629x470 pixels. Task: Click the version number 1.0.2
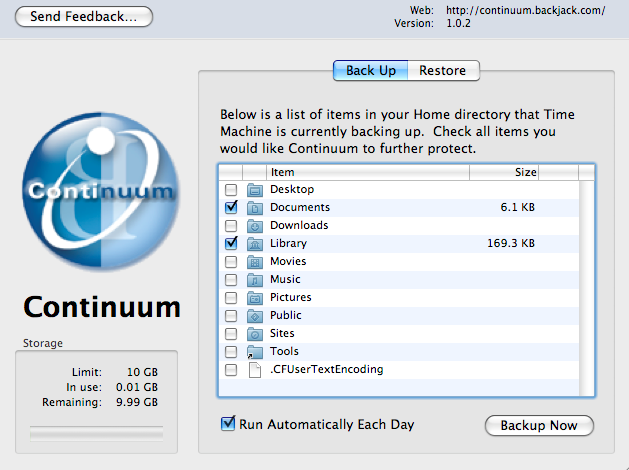[459, 24]
